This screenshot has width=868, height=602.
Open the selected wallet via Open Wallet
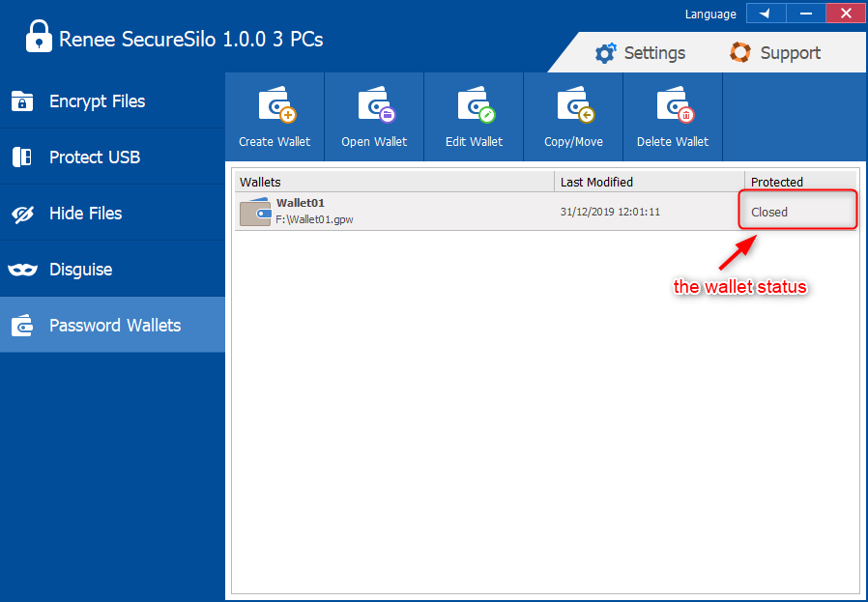pyautogui.click(x=374, y=105)
